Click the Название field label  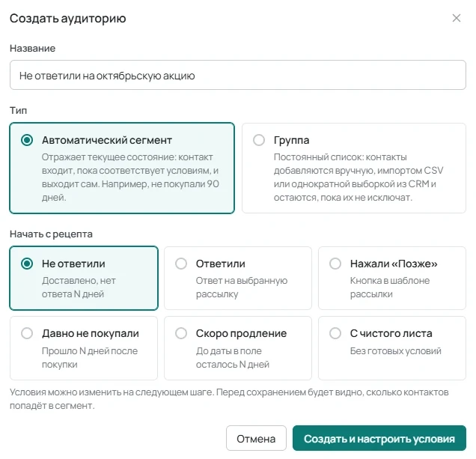click(x=32, y=49)
